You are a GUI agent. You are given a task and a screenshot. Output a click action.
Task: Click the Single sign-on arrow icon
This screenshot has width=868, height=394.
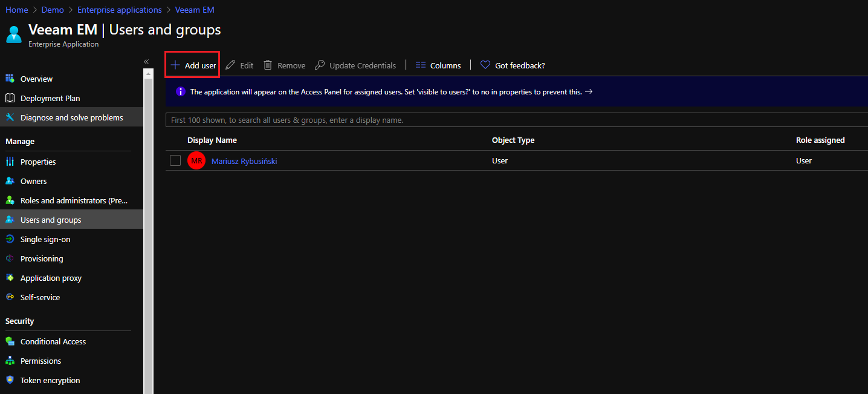point(10,239)
